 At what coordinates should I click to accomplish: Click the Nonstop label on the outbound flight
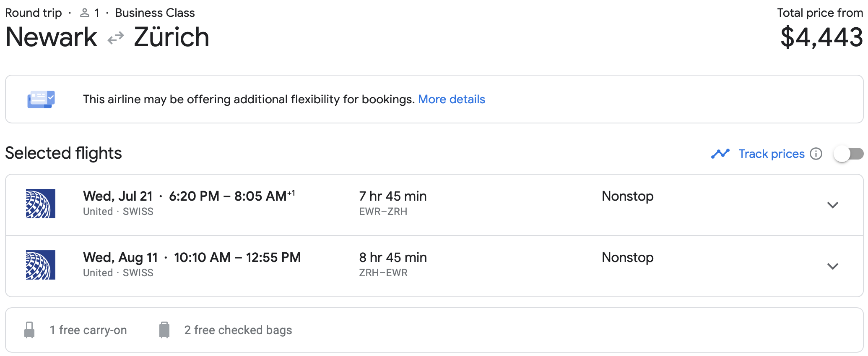coord(627,196)
